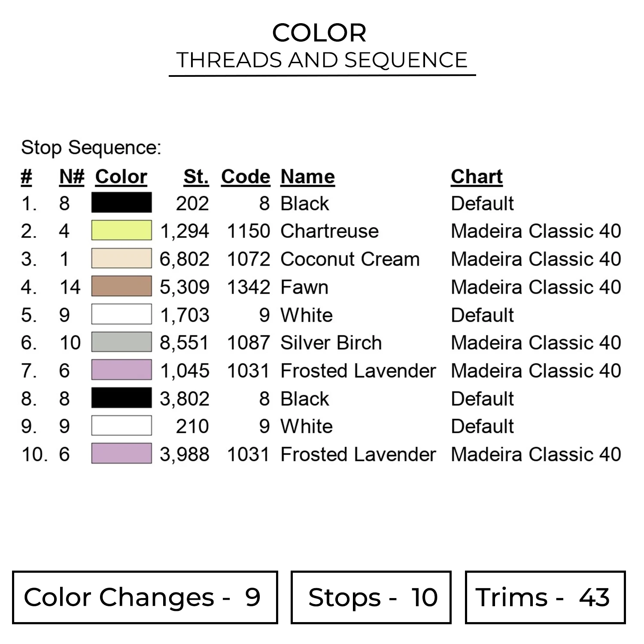The width and height of the screenshot is (644, 644).
Task: Choose the Frosted Lavender swatch in row 10
Action: pos(122,454)
